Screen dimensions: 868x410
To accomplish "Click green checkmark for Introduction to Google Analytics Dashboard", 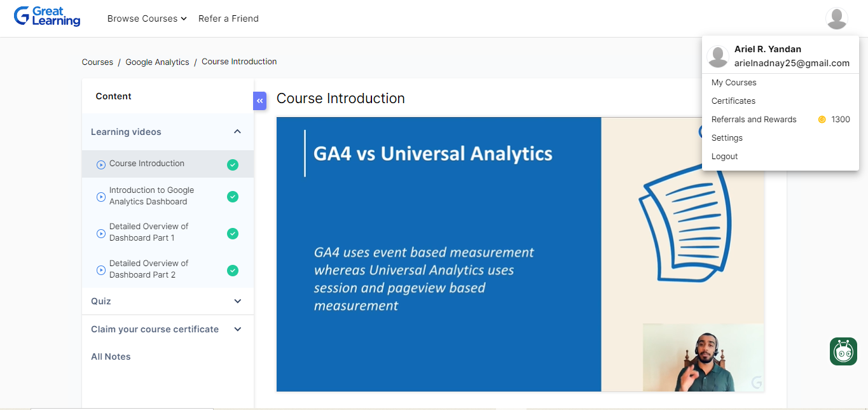I will [x=233, y=197].
